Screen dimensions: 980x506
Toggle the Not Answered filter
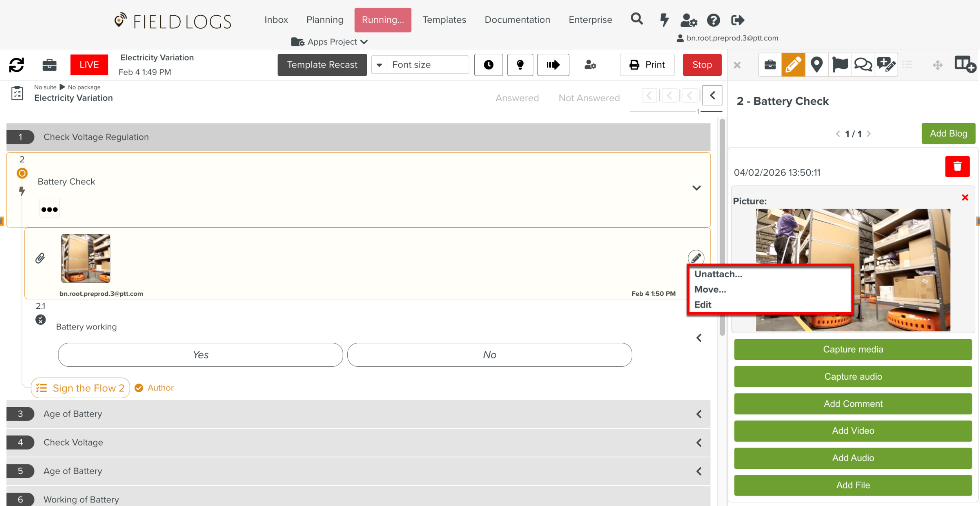[x=589, y=98]
